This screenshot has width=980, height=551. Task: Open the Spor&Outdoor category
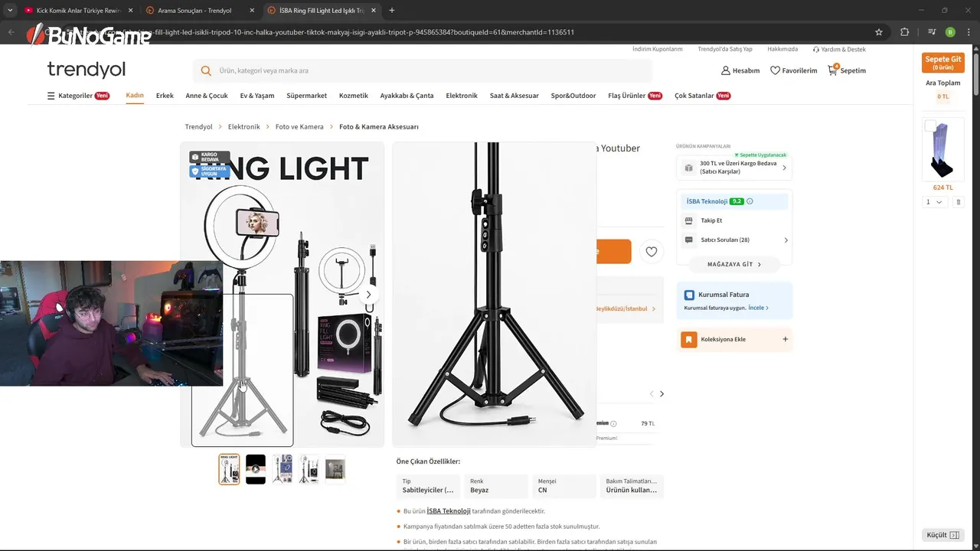pyautogui.click(x=573, y=96)
